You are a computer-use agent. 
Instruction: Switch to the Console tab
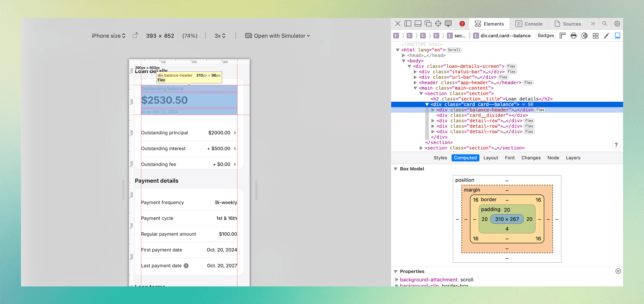(x=529, y=24)
